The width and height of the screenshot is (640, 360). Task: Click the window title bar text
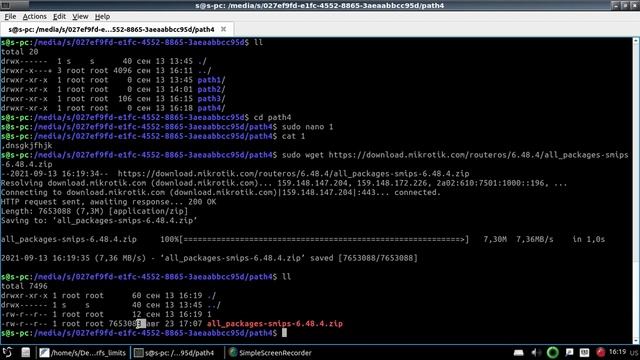tap(320, 5)
